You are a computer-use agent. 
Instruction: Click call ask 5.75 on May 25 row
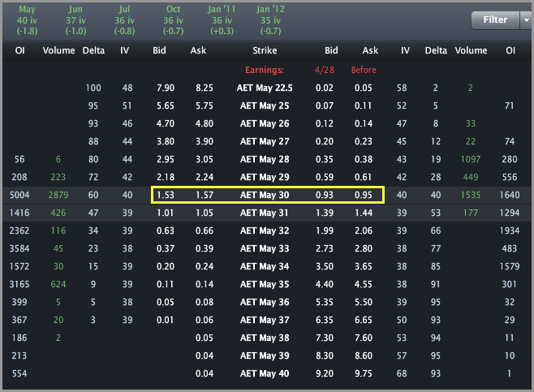[205, 106]
